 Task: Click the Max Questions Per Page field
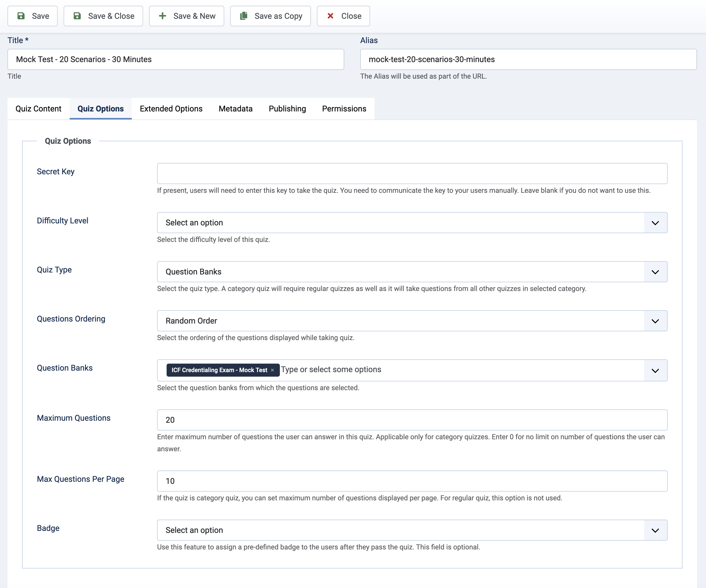tap(412, 481)
